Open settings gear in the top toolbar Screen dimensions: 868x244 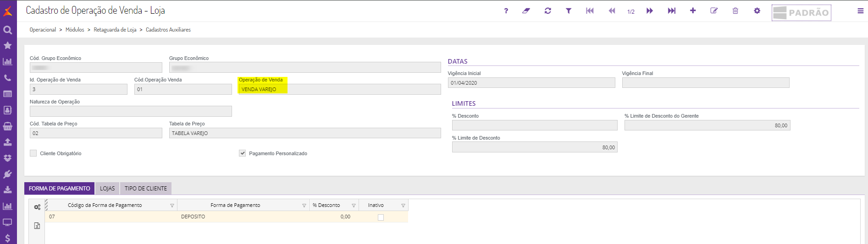click(x=757, y=11)
